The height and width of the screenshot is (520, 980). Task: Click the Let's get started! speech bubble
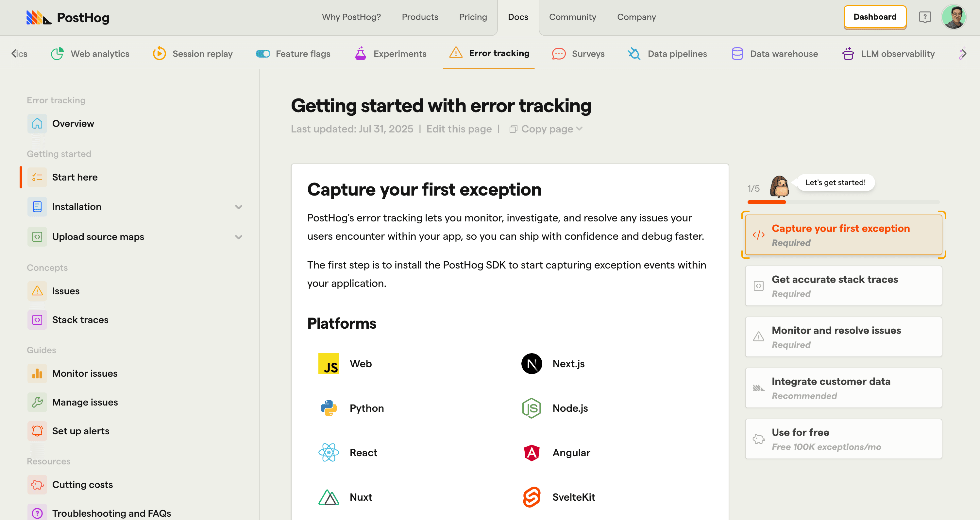(x=836, y=183)
